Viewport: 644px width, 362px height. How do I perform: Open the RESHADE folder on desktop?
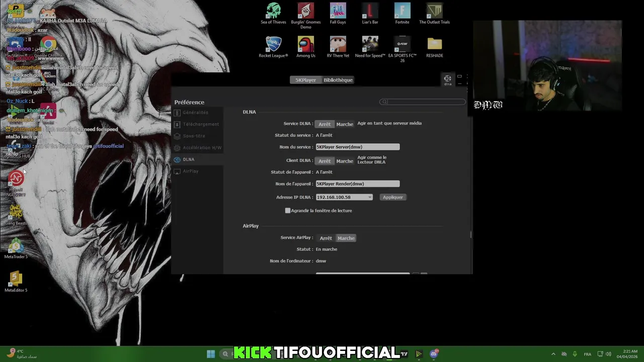(435, 47)
